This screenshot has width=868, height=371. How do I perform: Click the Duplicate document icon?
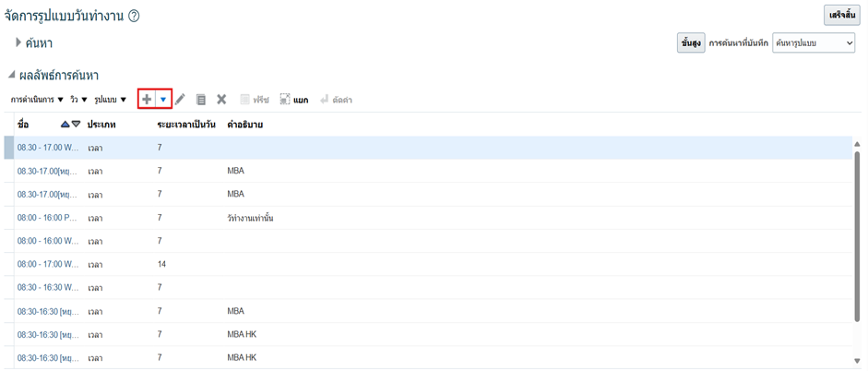[201, 100]
